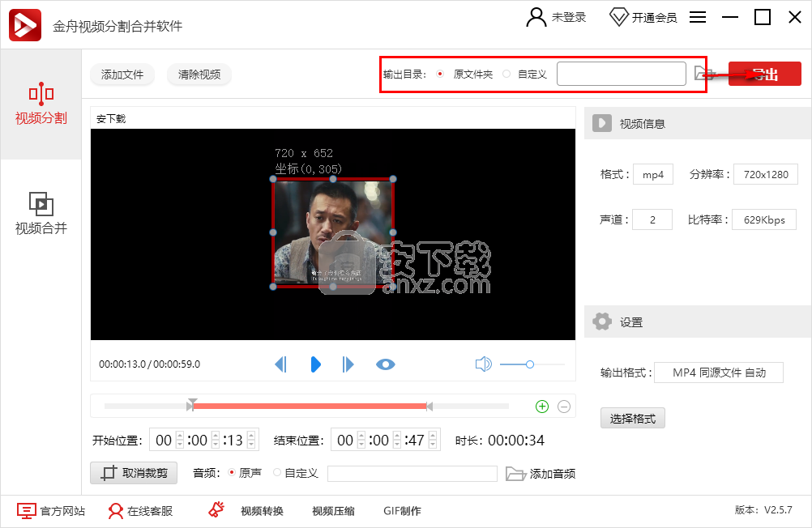
Task: Select 原文件夹 output directory radio
Action: (440, 74)
